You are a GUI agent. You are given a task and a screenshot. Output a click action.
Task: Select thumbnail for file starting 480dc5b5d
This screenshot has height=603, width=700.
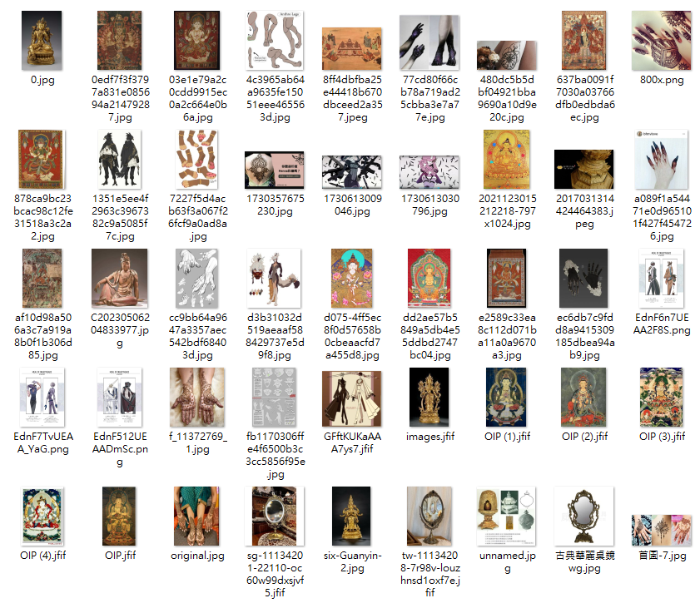pyautogui.click(x=507, y=55)
